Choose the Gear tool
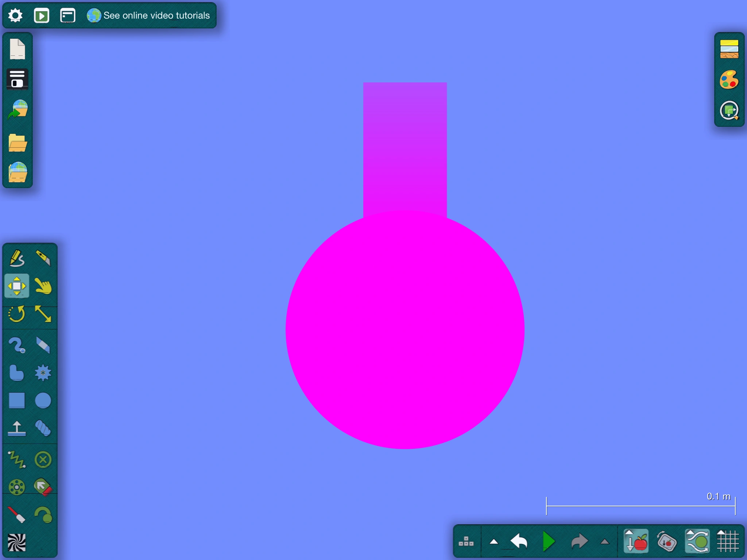The width and height of the screenshot is (747, 560). [x=43, y=373]
